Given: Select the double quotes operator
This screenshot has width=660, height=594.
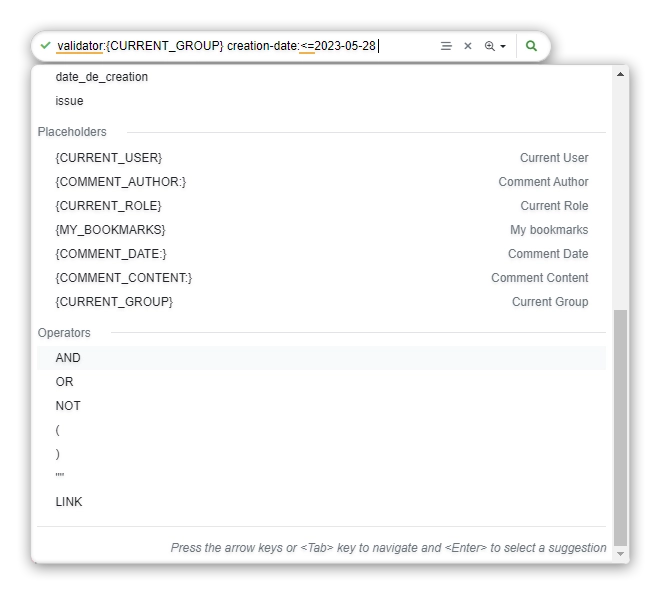Looking at the screenshot, I should coord(322,478).
